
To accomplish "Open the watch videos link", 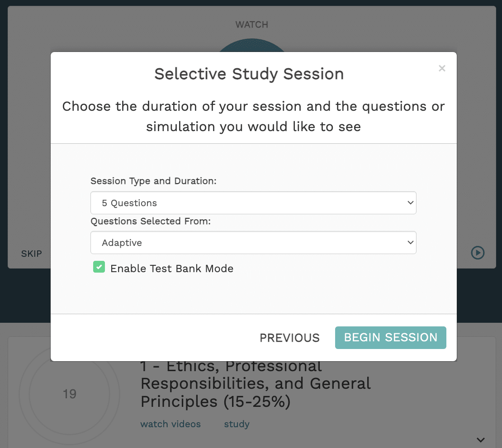I will (x=170, y=424).
